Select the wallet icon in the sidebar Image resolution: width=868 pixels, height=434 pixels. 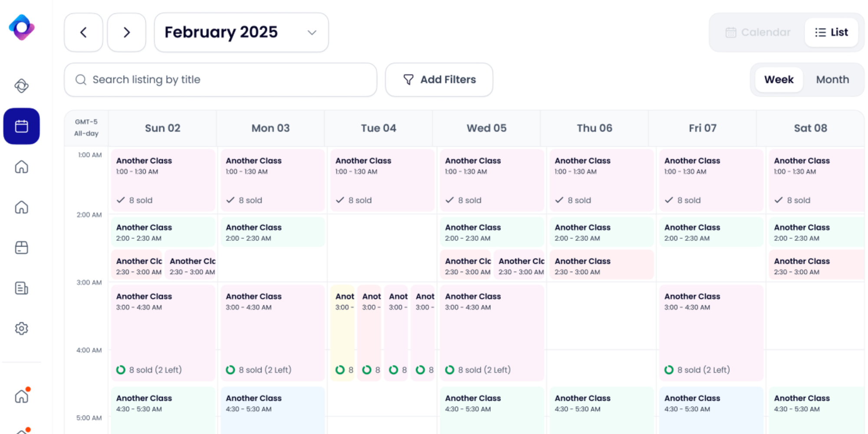point(21,247)
